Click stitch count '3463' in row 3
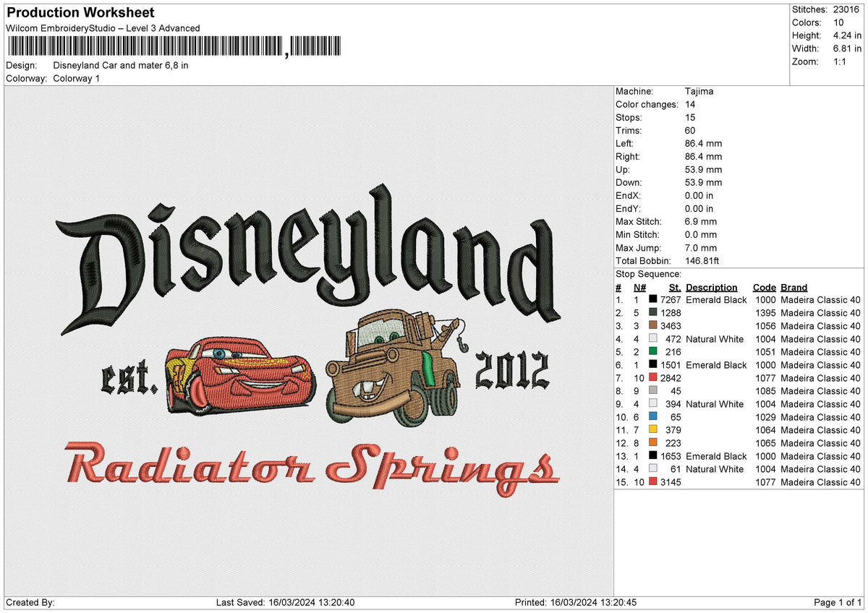Viewport: 868px width, 613px height. pos(671,326)
